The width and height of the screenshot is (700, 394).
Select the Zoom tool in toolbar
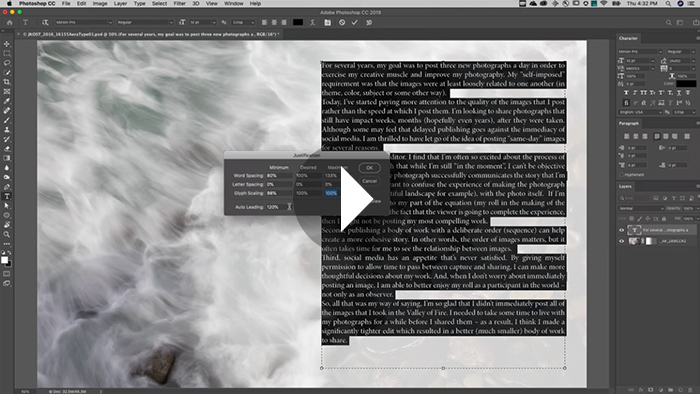click(x=7, y=234)
